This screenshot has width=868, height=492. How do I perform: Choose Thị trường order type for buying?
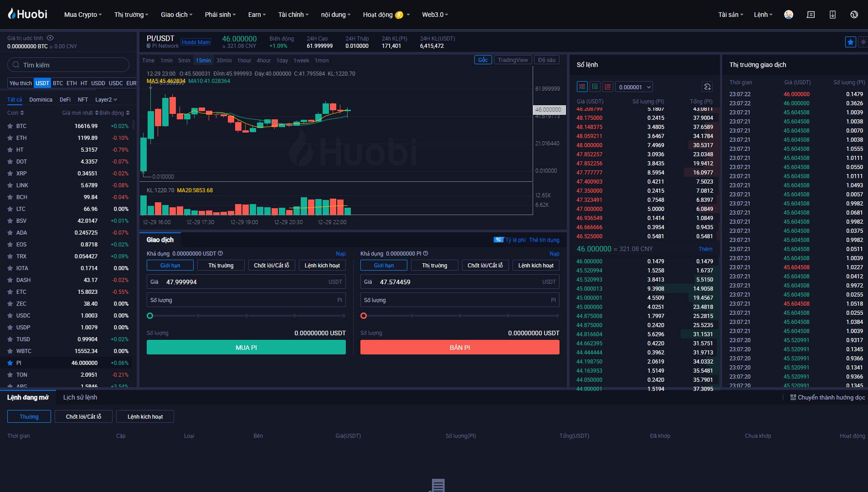[221, 265]
